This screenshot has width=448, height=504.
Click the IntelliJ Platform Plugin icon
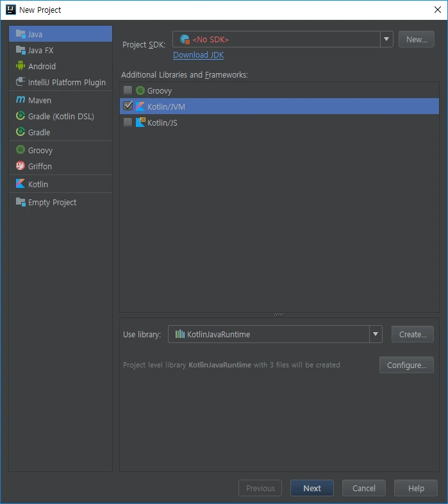tap(21, 81)
